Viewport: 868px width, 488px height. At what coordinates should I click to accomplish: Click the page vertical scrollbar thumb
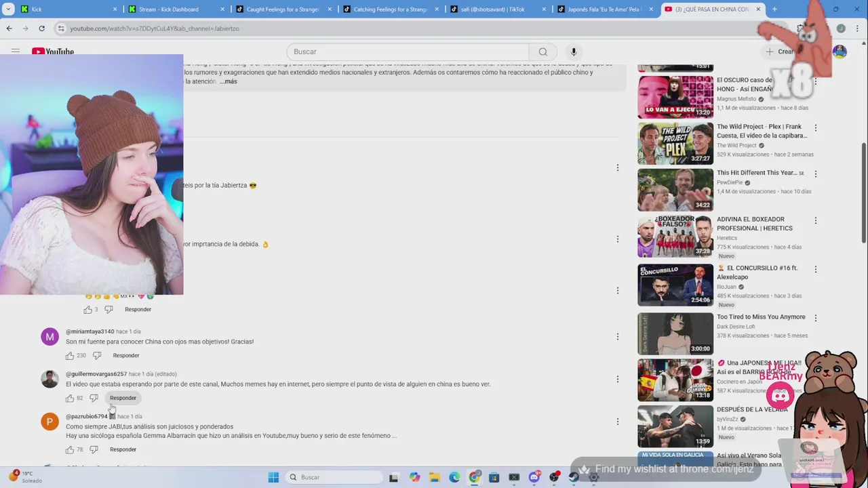click(863, 192)
